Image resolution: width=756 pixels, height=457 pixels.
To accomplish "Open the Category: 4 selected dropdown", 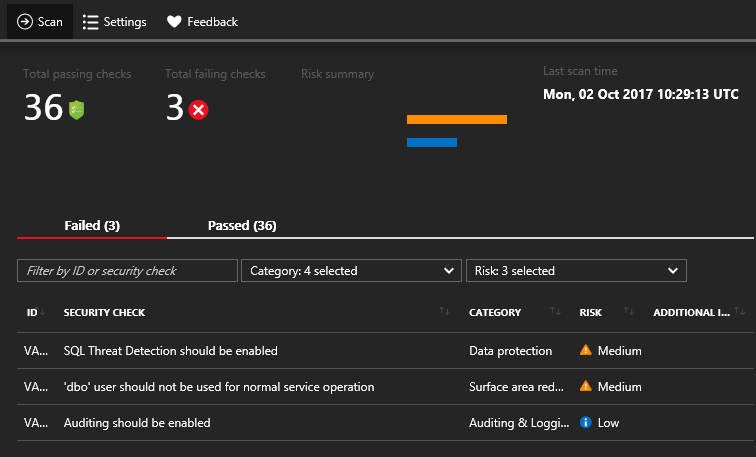I will (x=351, y=270).
